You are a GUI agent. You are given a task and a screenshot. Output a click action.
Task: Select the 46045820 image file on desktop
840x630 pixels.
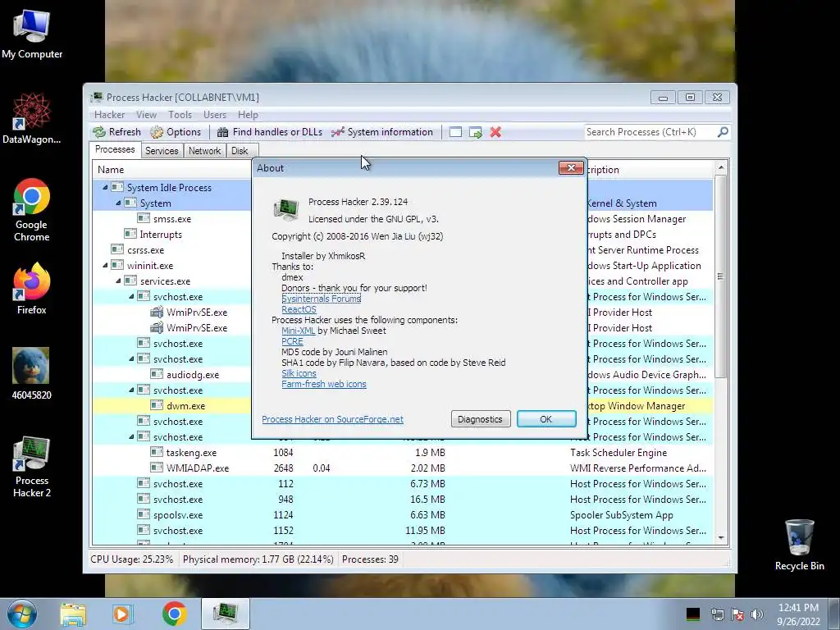[x=32, y=374]
